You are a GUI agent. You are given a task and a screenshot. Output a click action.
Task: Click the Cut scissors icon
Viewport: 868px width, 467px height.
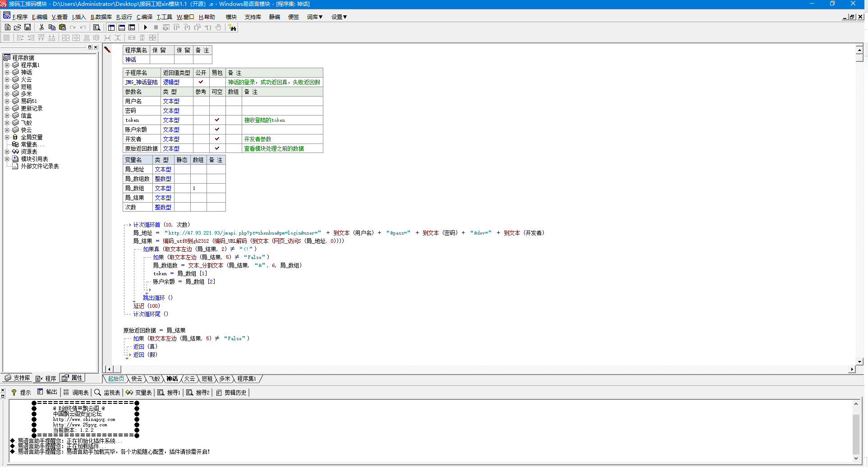41,27
